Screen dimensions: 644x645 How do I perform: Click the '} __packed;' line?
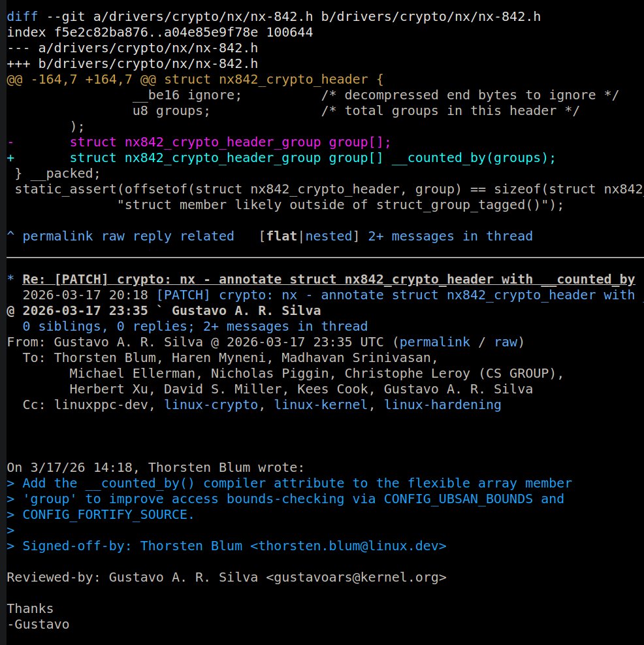[57, 174]
